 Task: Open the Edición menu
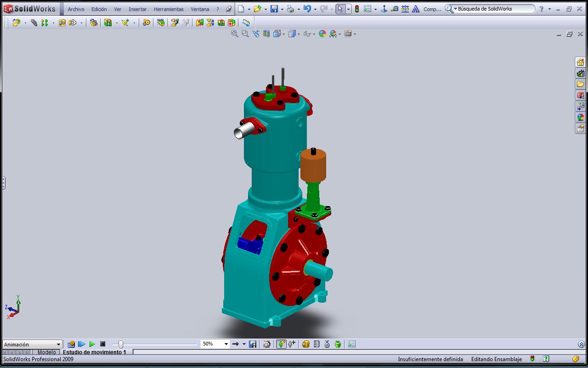point(99,9)
